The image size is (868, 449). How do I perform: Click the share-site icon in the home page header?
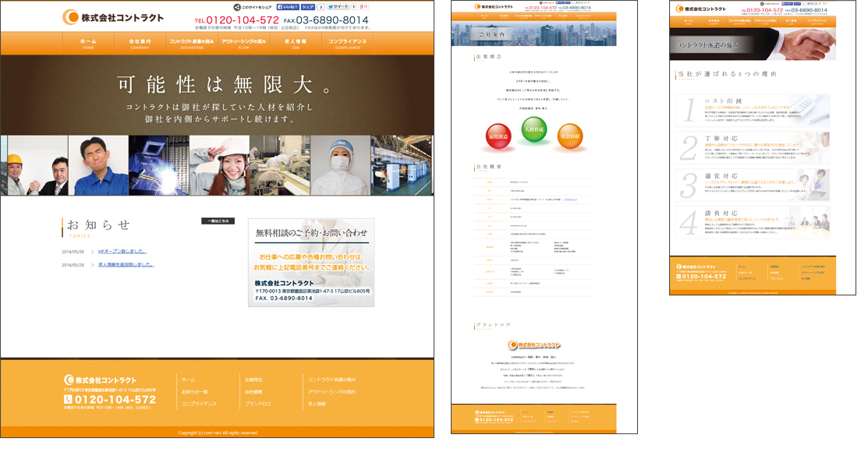[237, 7]
